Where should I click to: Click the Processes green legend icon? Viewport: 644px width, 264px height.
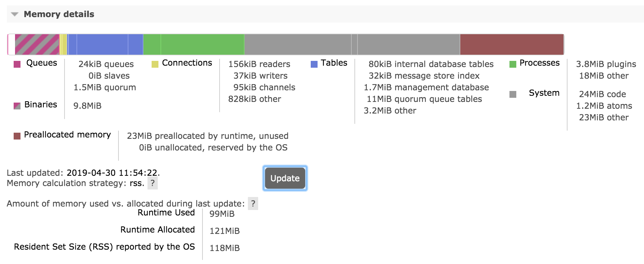[x=512, y=63]
